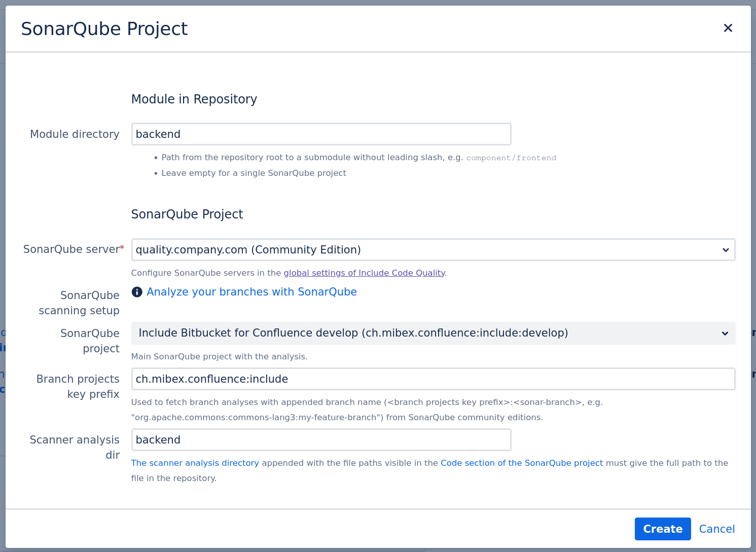Cancel the SonarQube project dialog

[x=716, y=529]
